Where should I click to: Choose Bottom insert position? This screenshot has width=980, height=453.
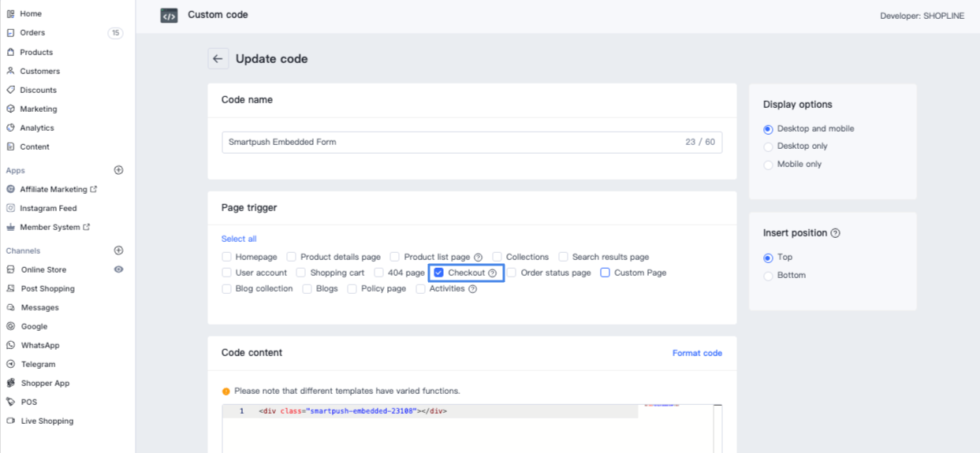coord(769,276)
